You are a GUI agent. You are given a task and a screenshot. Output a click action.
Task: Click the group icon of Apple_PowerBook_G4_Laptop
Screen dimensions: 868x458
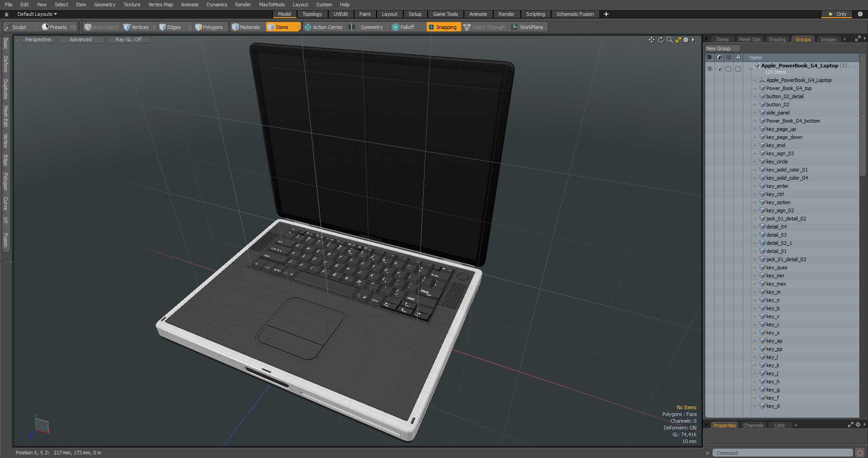tap(757, 66)
